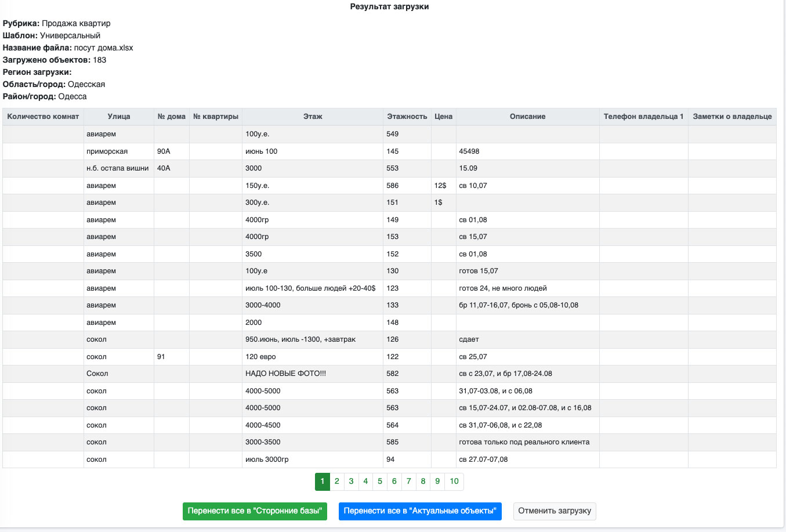This screenshot has height=532, width=786.
Task: Open pagination page 3
Action: point(351,482)
